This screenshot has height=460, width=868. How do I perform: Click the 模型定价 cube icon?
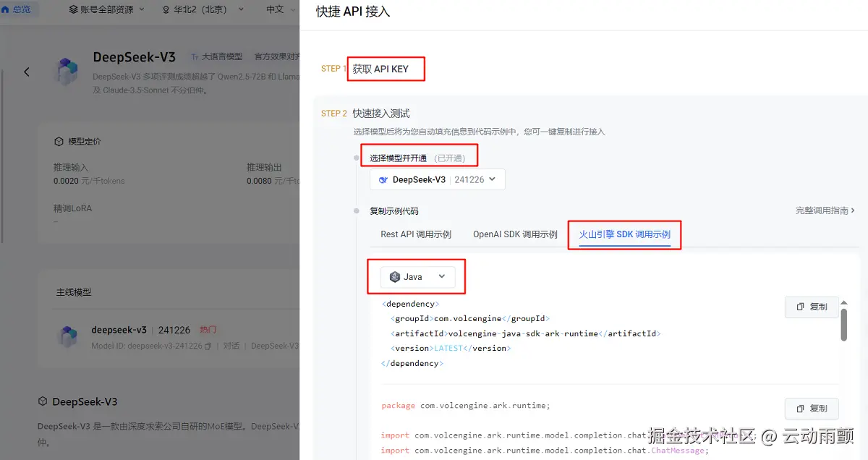(x=61, y=141)
